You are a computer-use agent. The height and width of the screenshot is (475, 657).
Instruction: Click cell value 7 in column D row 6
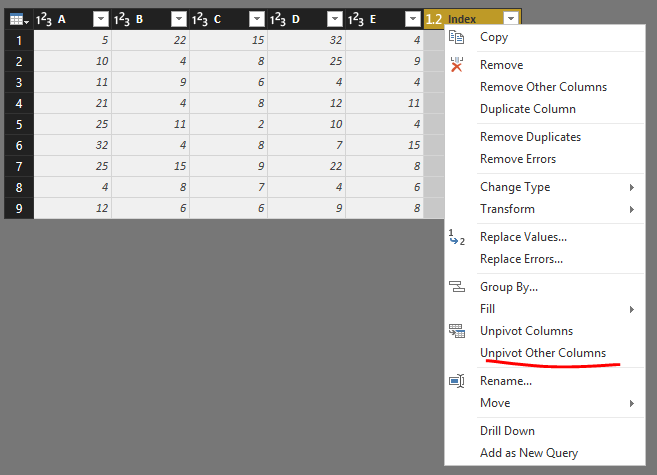tap(306, 145)
